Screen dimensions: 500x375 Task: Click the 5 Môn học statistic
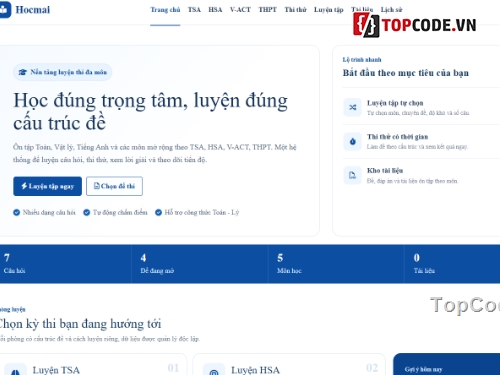point(336,264)
